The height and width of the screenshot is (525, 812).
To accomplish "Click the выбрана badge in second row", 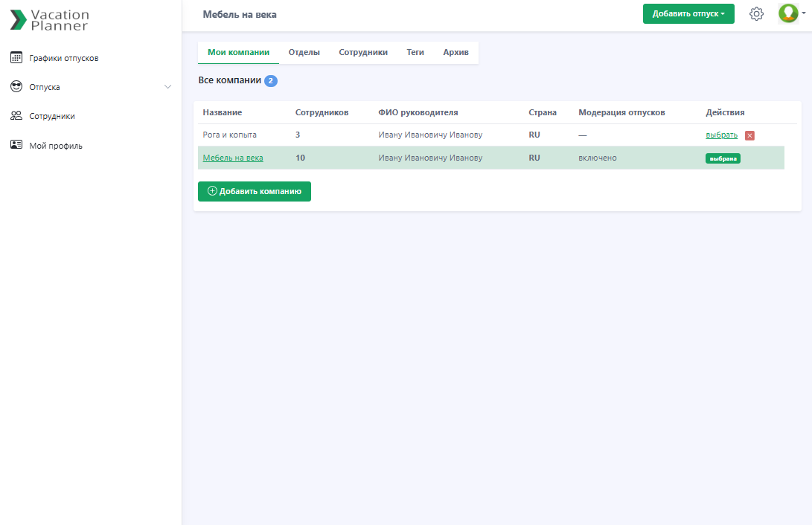I will [x=723, y=158].
